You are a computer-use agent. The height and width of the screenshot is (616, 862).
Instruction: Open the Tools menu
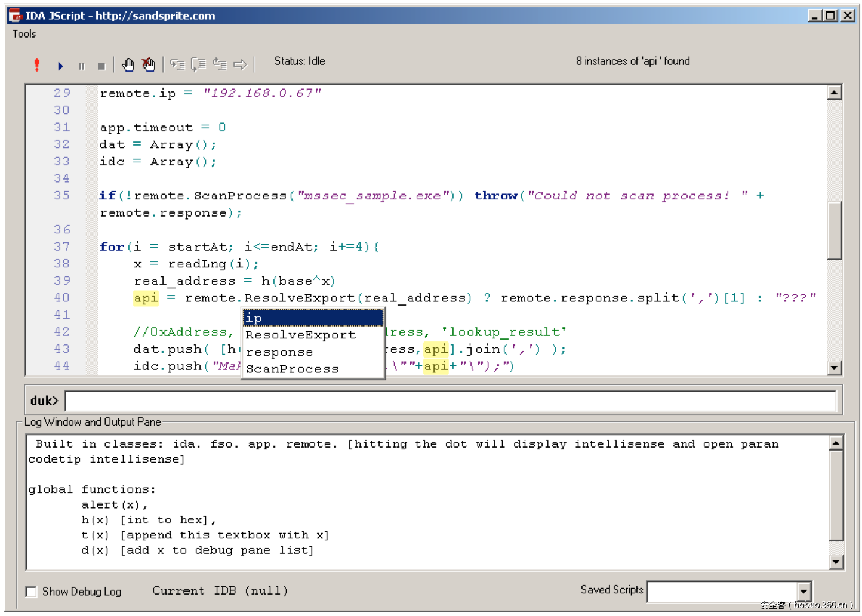[24, 34]
